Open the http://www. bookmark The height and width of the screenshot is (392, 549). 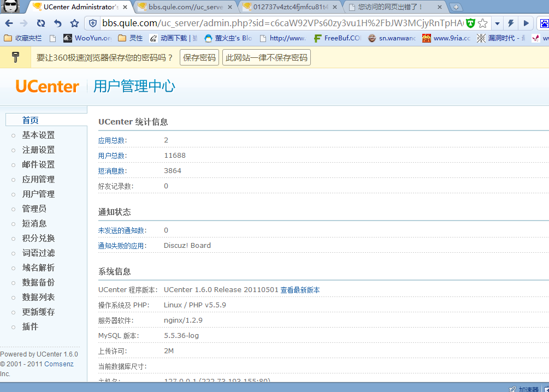pyautogui.click(x=282, y=38)
